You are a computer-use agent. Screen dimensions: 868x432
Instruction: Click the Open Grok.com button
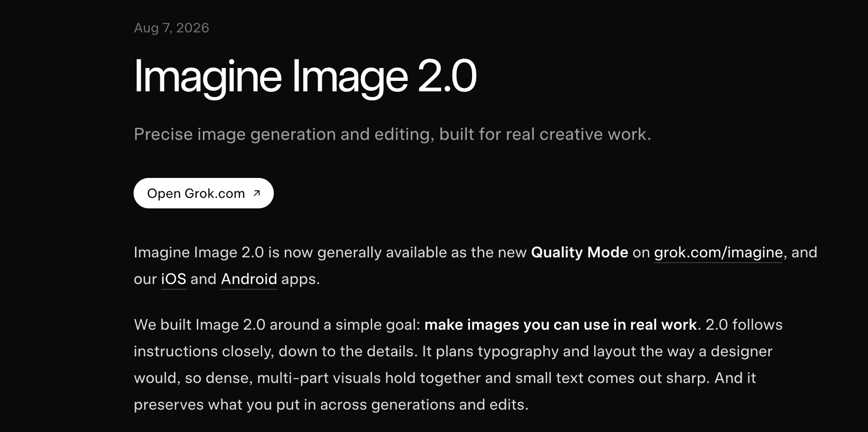(203, 193)
